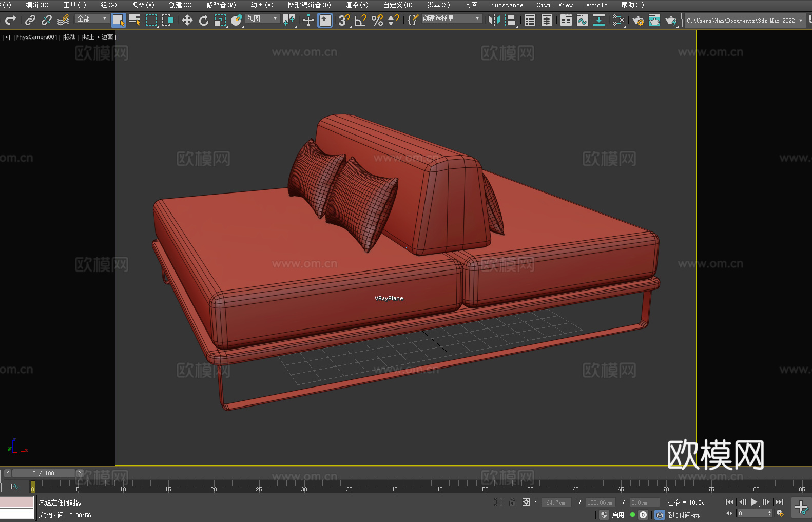The image size is (812, 522).
Task: Click the Select by Name icon
Action: point(134,20)
